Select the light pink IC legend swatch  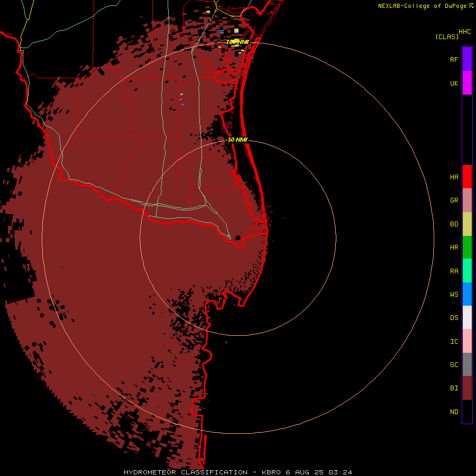(467, 341)
